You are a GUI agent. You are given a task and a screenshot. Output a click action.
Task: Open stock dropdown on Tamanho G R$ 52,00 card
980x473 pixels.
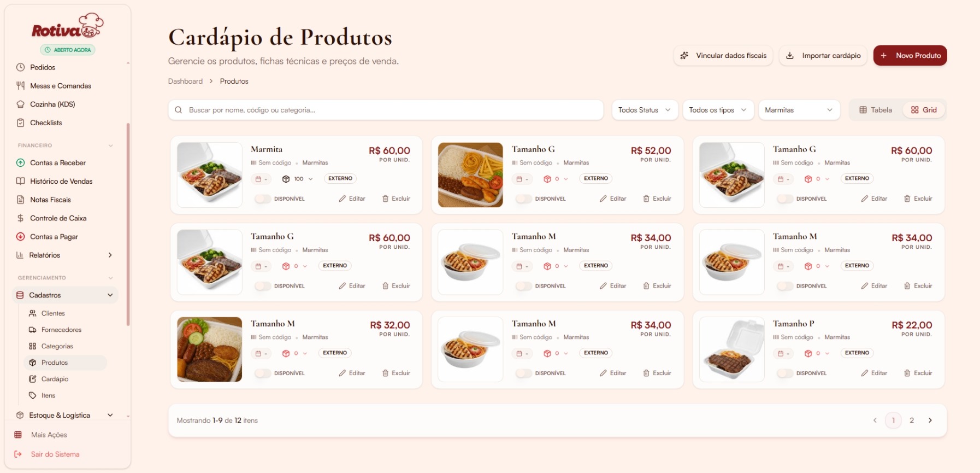click(x=556, y=179)
